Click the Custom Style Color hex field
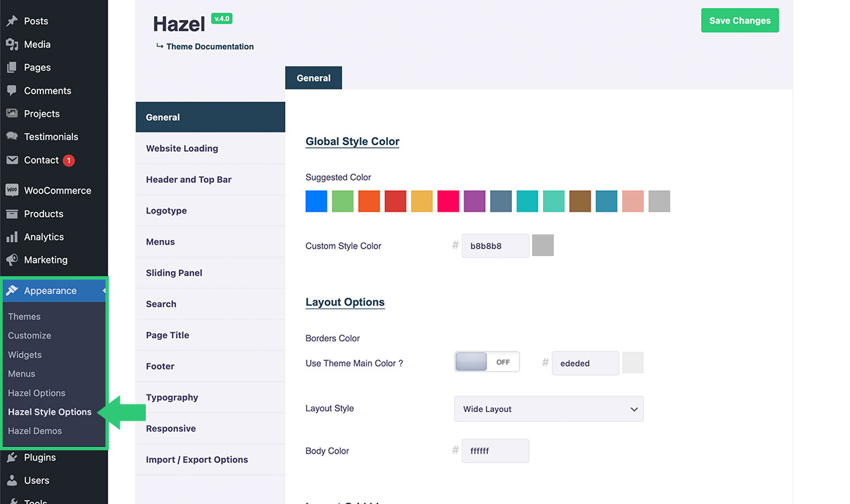 pyautogui.click(x=495, y=246)
